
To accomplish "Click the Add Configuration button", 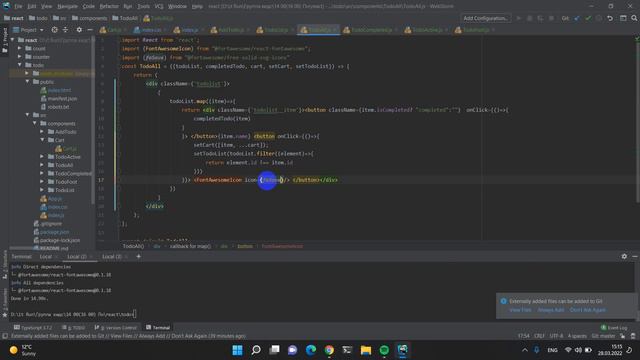I will (486, 18).
